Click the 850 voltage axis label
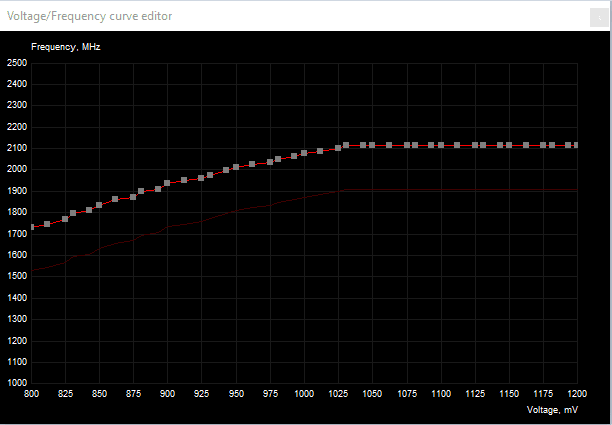Screen dimensions: 612x425 pyautogui.click(x=100, y=394)
